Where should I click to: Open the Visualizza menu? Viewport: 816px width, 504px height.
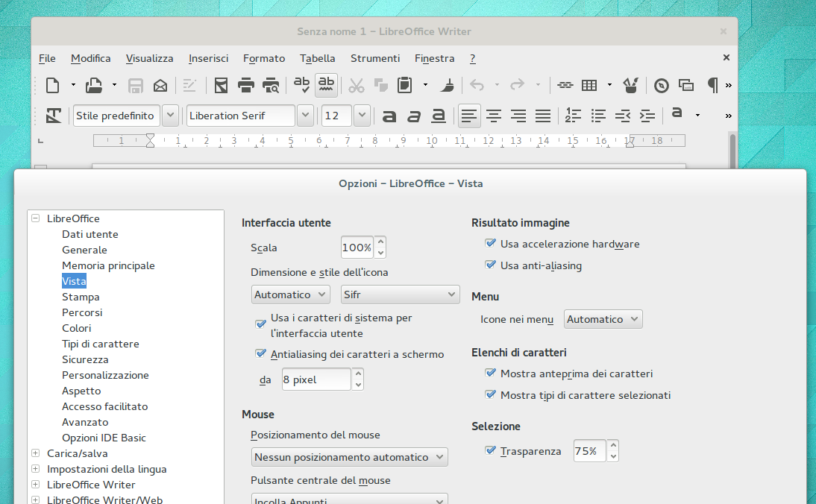tap(149, 58)
